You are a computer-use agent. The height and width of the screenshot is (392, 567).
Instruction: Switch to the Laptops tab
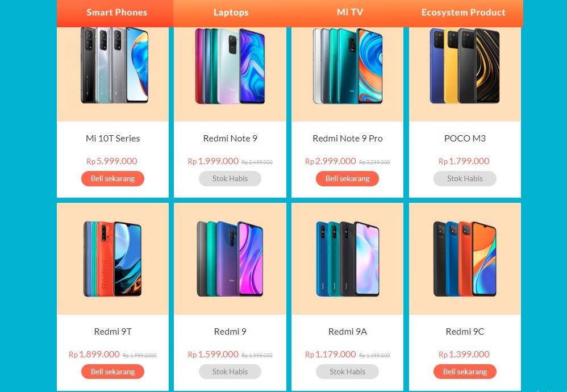[231, 12]
